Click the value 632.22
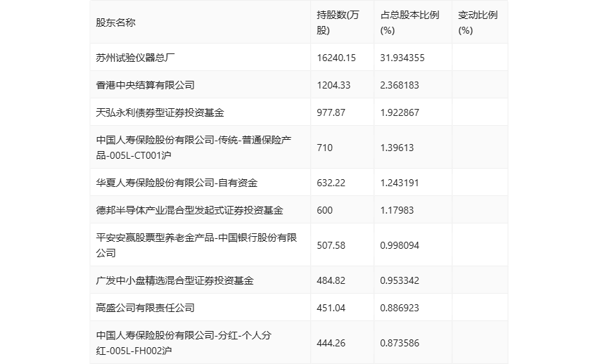 (331, 183)
